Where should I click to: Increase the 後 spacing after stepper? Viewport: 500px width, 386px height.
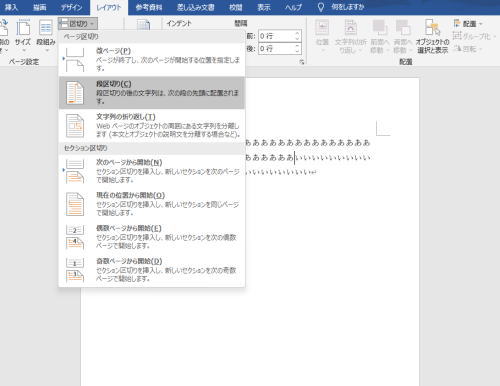[x=297, y=46]
